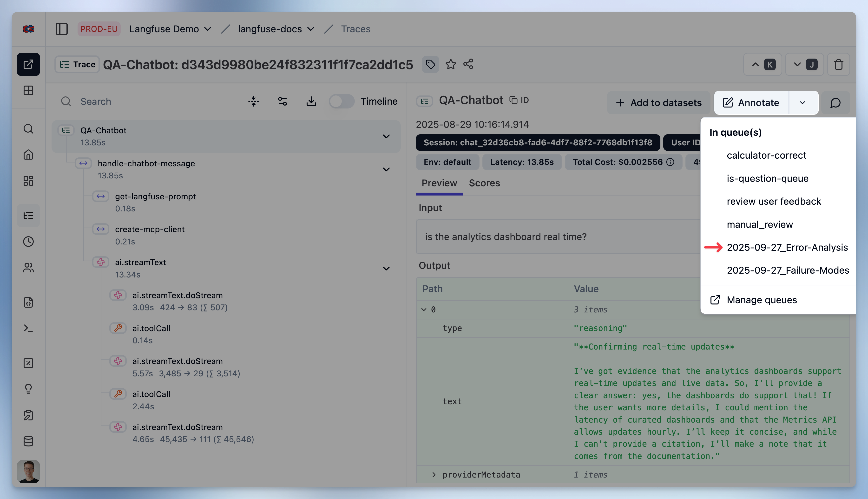Click the tag icon next to trace title
Image resolution: width=868 pixels, height=499 pixels.
point(430,64)
